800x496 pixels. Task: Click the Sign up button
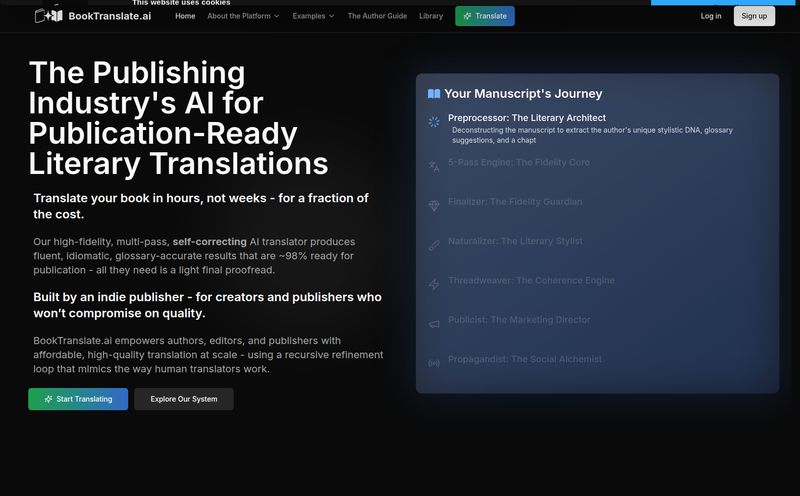pyautogui.click(x=754, y=16)
